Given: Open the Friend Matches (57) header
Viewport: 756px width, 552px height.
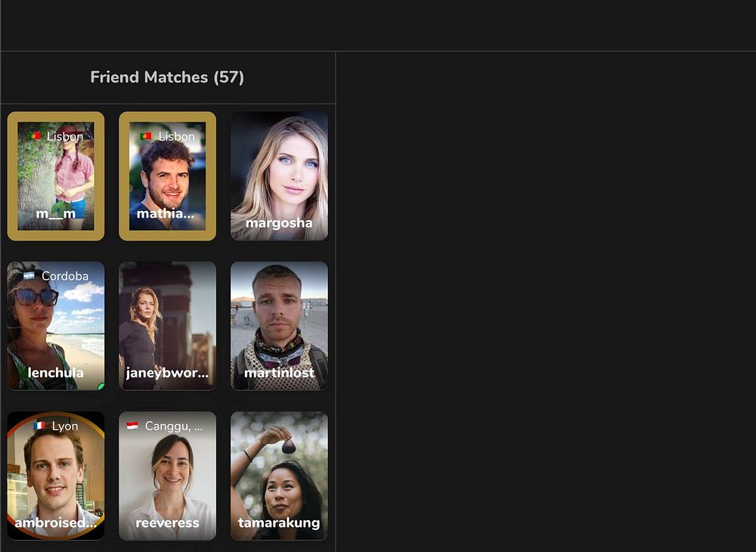Looking at the screenshot, I should pos(167,77).
